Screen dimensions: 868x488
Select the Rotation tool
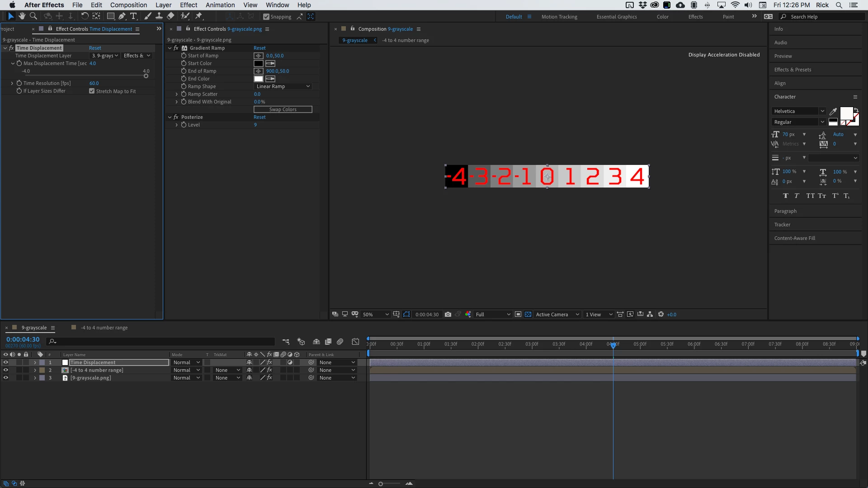coord(85,16)
